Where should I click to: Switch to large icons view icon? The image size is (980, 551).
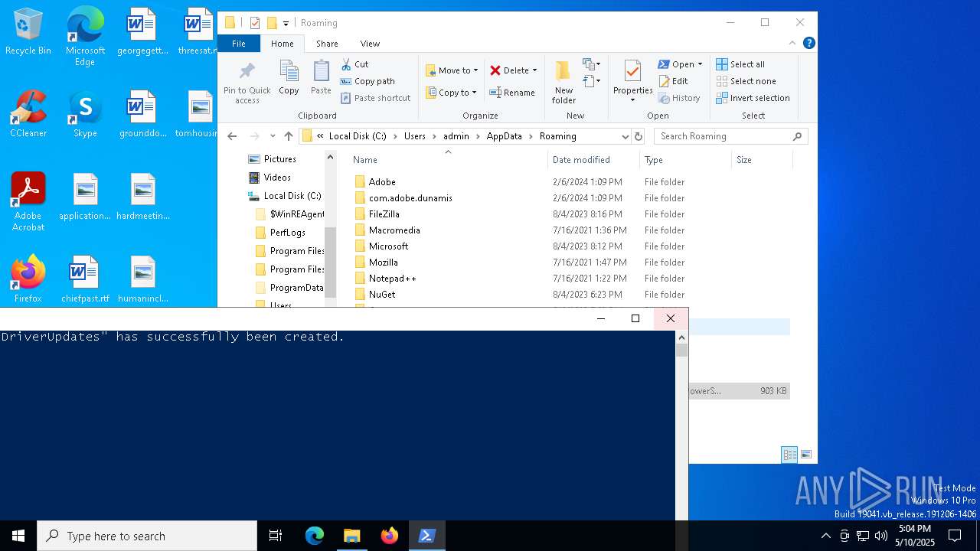[805, 455]
